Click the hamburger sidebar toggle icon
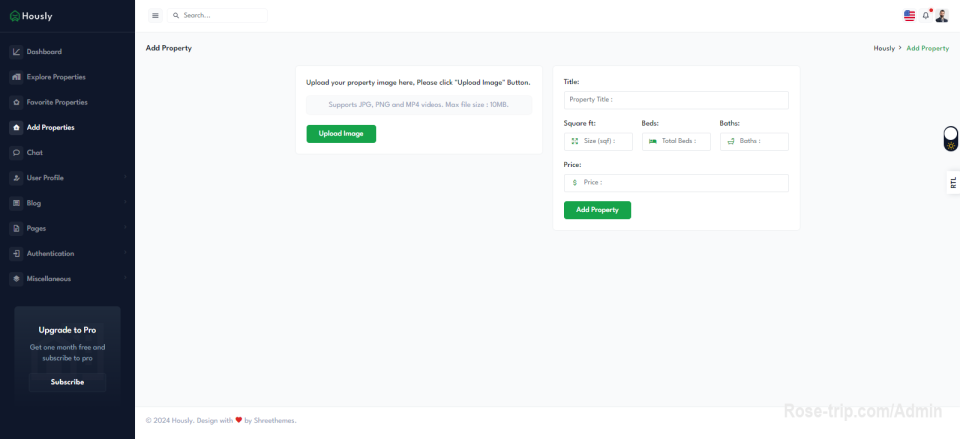This screenshot has height=439, width=960. tap(155, 16)
